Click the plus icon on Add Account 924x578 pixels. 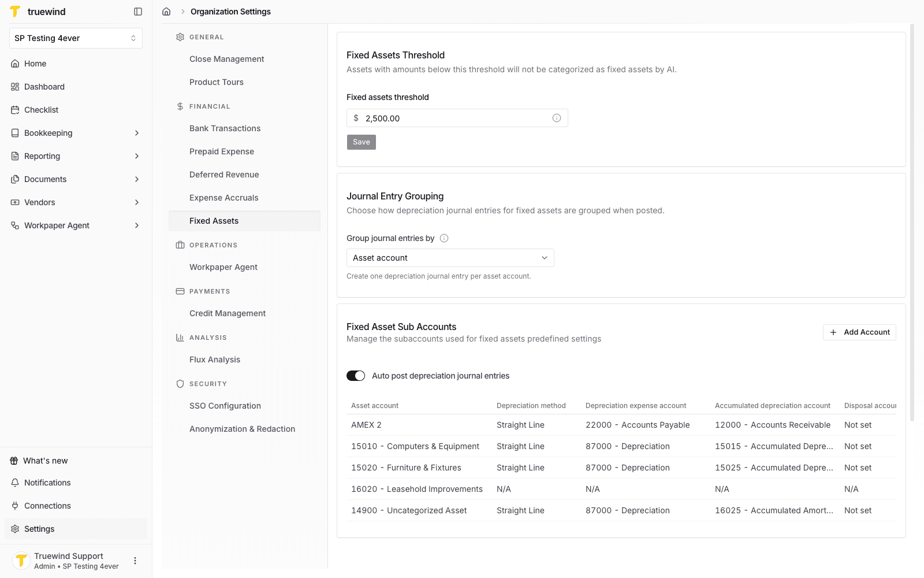click(x=833, y=332)
